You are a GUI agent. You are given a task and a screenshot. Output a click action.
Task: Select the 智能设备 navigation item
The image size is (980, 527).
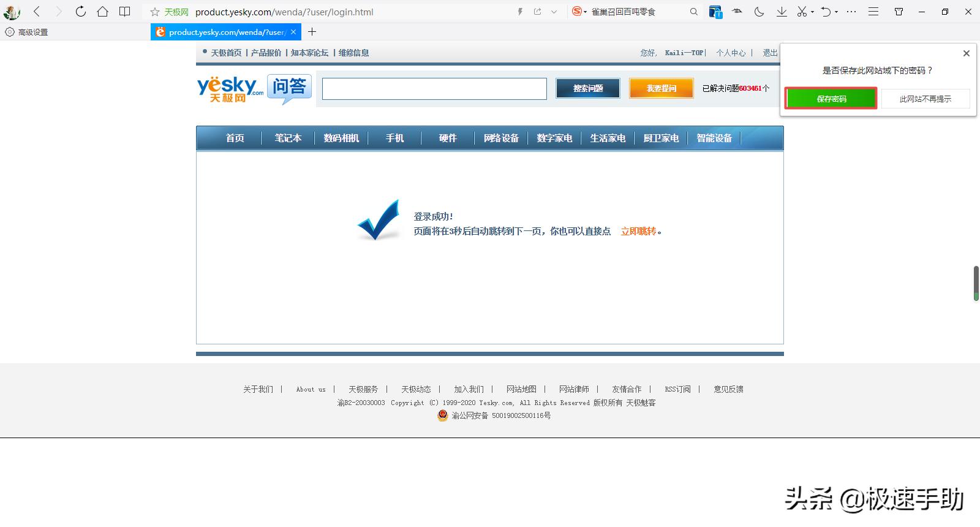(714, 138)
